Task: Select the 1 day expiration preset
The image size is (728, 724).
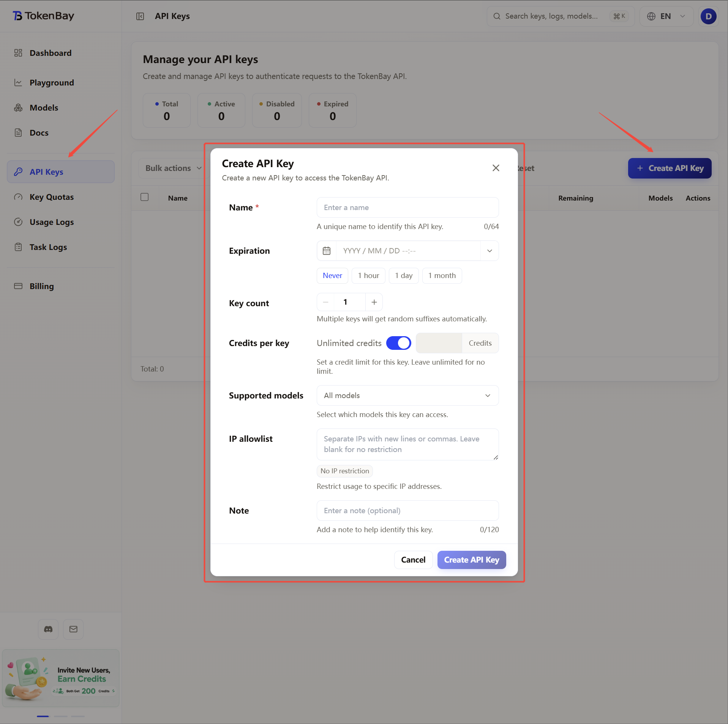Action: coord(404,275)
